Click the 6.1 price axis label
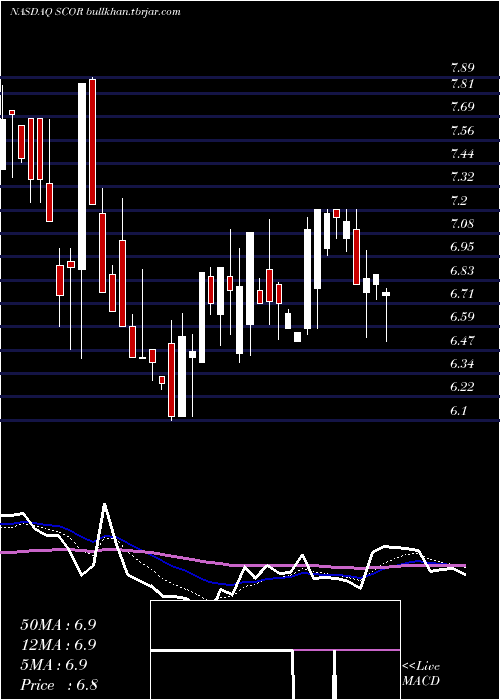This screenshot has height=700, width=500. tap(459, 410)
